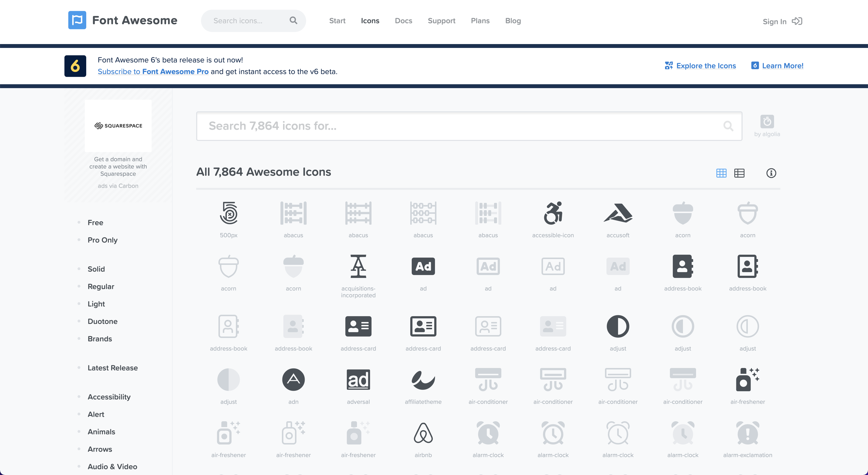Click Explore the Icons link
868x475 pixels.
[706, 66]
